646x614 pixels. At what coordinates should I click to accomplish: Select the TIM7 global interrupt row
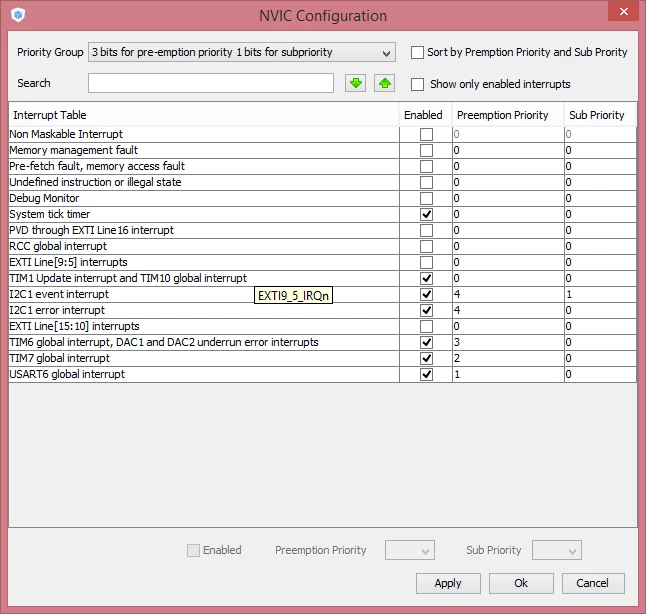pyautogui.click(x=323, y=358)
